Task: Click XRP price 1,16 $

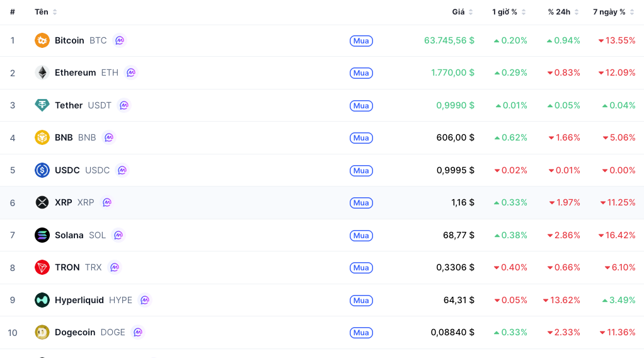Action: [463, 202]
